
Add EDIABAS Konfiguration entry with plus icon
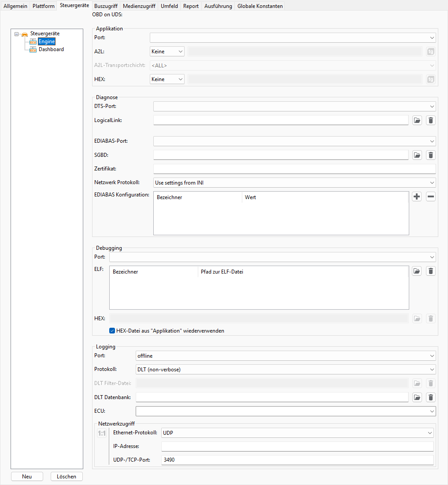[x=417, y=197]
